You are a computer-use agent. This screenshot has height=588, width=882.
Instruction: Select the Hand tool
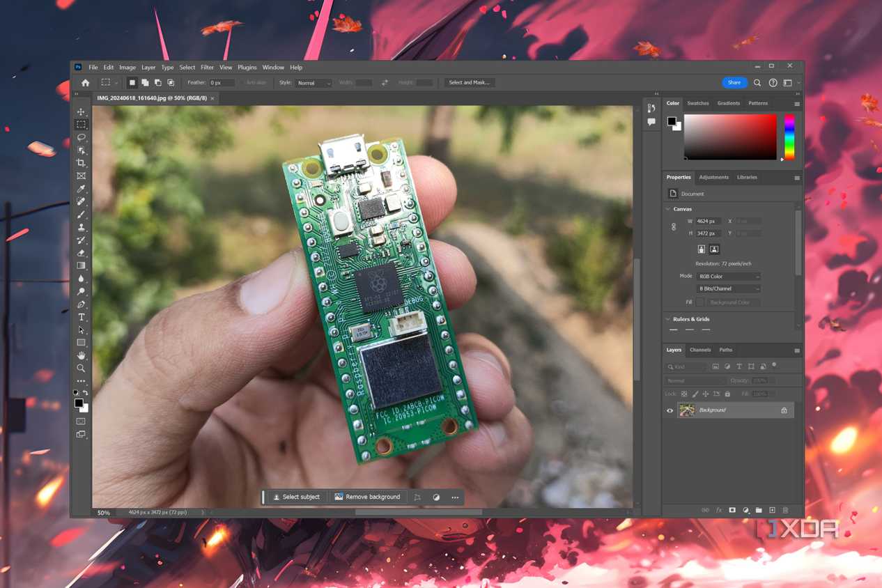tap(81, 355)
